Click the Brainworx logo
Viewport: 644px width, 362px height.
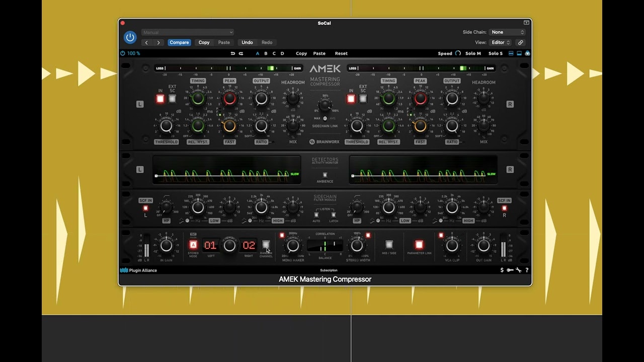coord(325,142)
